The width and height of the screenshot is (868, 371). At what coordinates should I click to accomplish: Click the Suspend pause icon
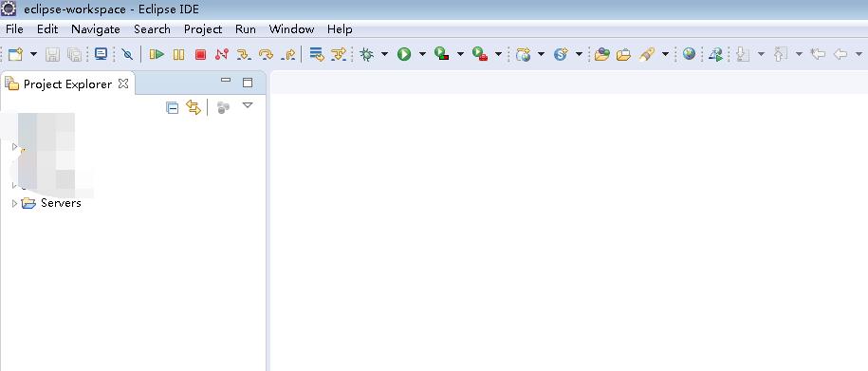click(178, 54)
